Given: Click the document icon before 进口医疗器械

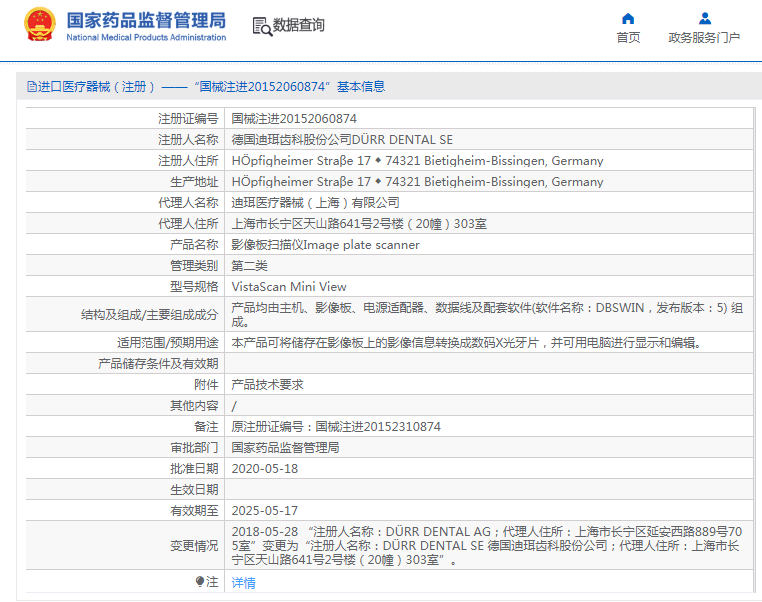Looking at the screenshot, I should pyautogui.click(x=32, y=87).
